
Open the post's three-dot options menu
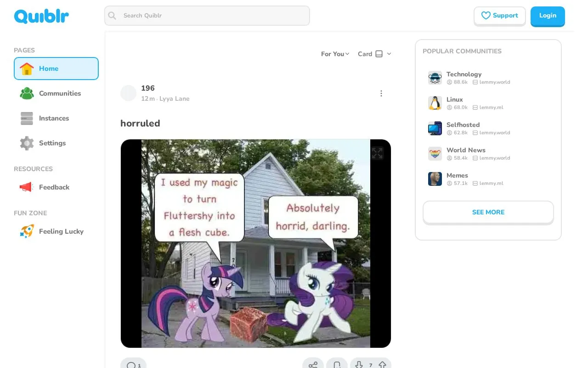381,93
